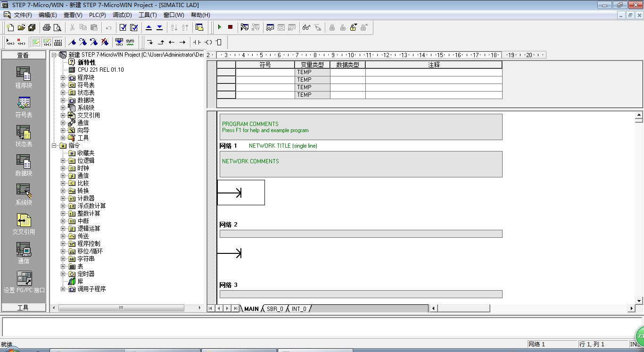Image resolution: width=644 pixels, height=352 pixels.
Task: Print the program using the printer icon
Action: pyautogui.click(x=47, y=27)
